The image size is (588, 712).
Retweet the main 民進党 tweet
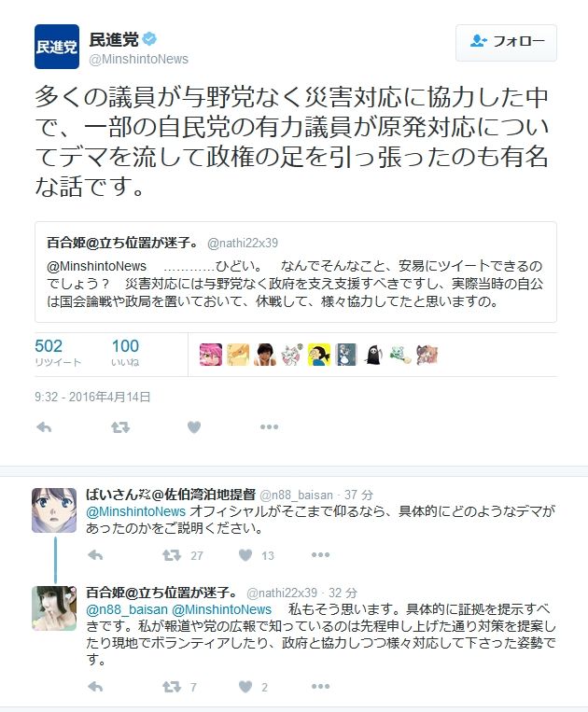120,426
